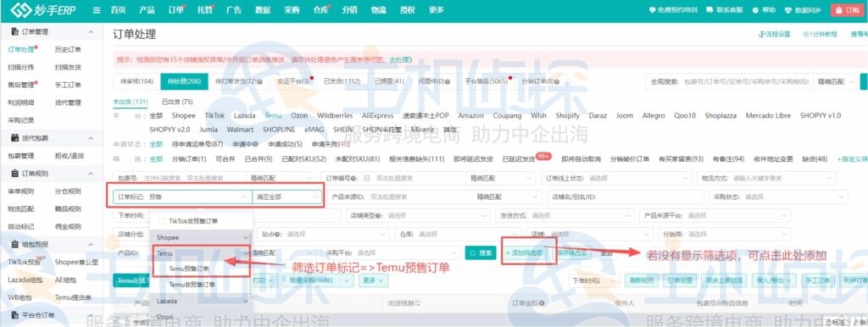868x327 pixels.
Task: Open the 订单 menu
Action: [176, 10]
